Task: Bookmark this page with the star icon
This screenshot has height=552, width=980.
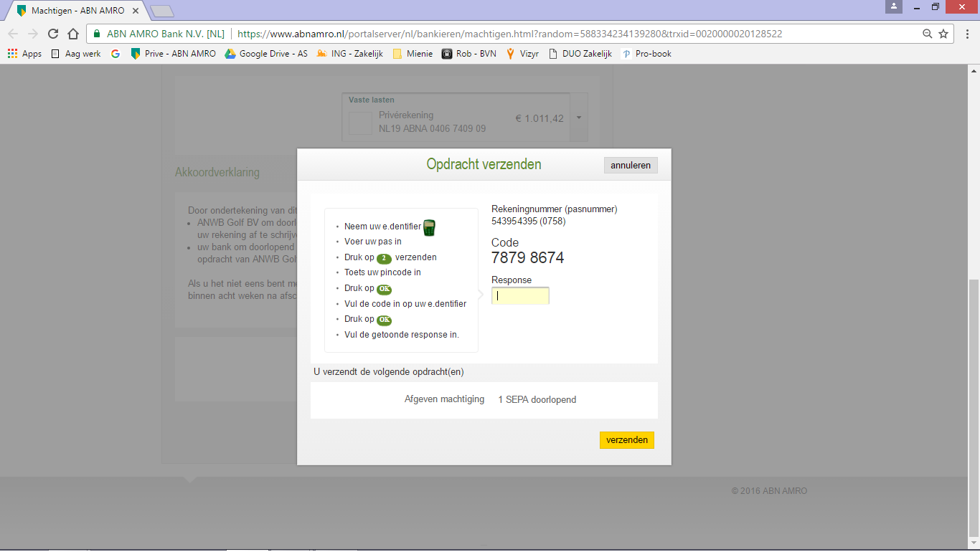Action: tap(943, 34)
